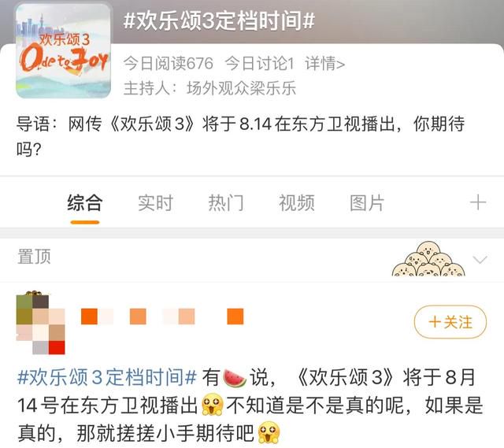
Task: Select the 综合 tab
Action: [85, 203]
